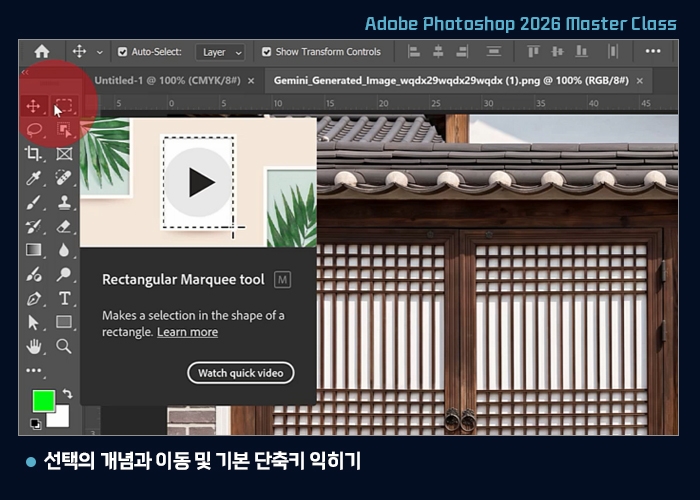The height and width of the screenshot is (500, 700).
Task: Select the Hand tool
Action: pos(34,346)
